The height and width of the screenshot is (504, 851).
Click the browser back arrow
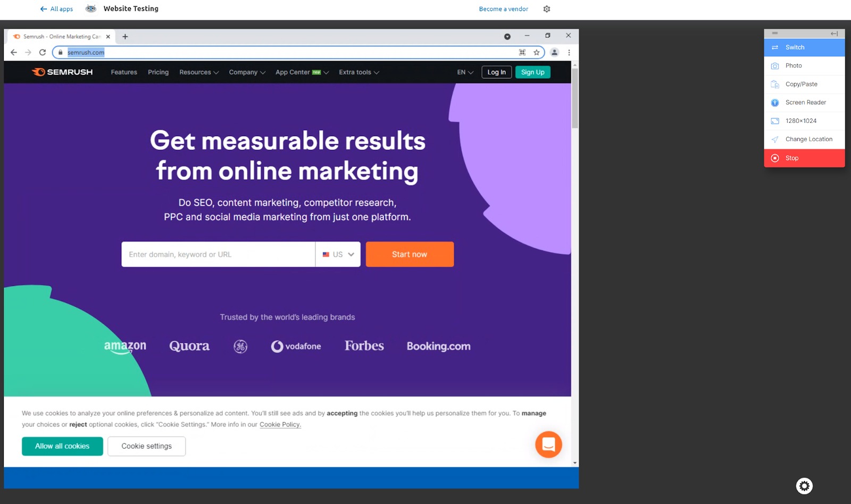[13, 52]
